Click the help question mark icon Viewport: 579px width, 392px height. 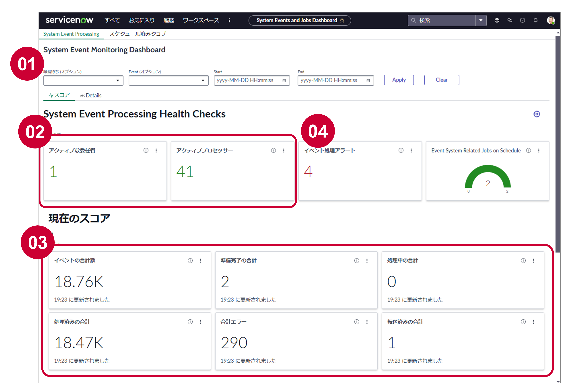click(x=522, y=20)
